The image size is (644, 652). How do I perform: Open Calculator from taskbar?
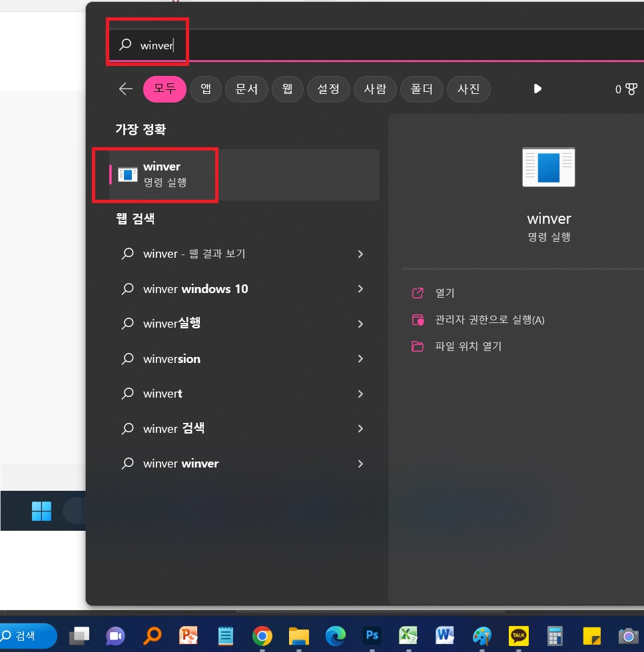pos(555,636)
